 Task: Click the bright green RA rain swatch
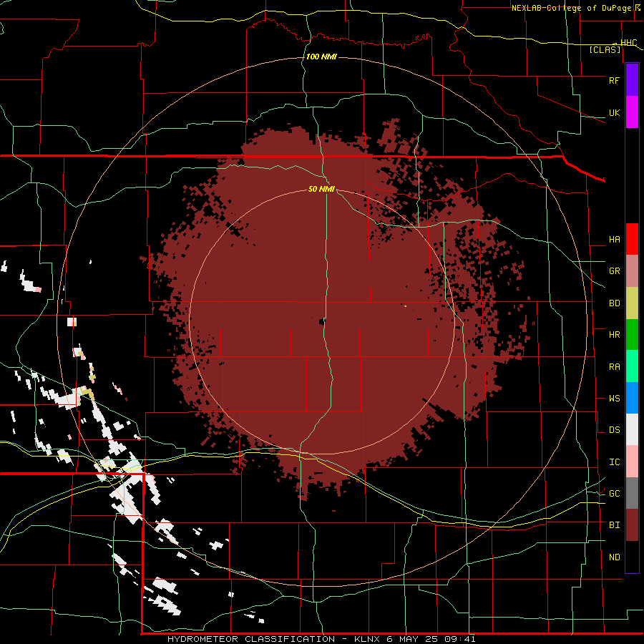[x=632, y=366]
